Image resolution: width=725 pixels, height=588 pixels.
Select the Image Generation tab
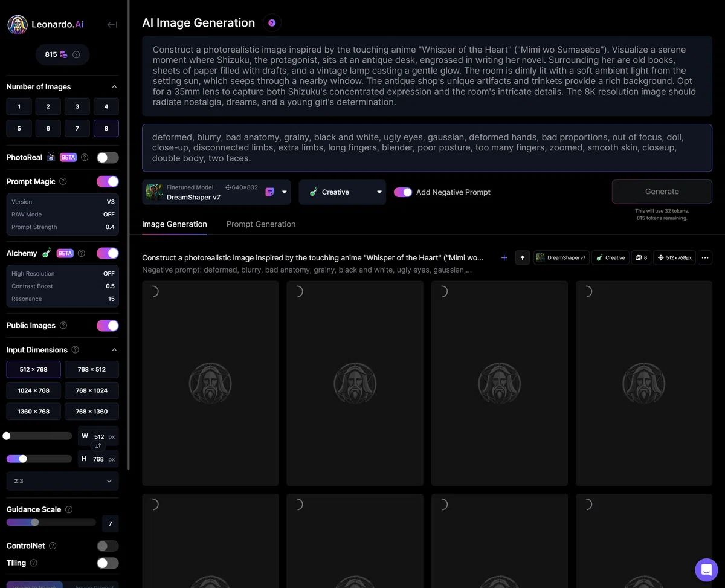(175, 224)
